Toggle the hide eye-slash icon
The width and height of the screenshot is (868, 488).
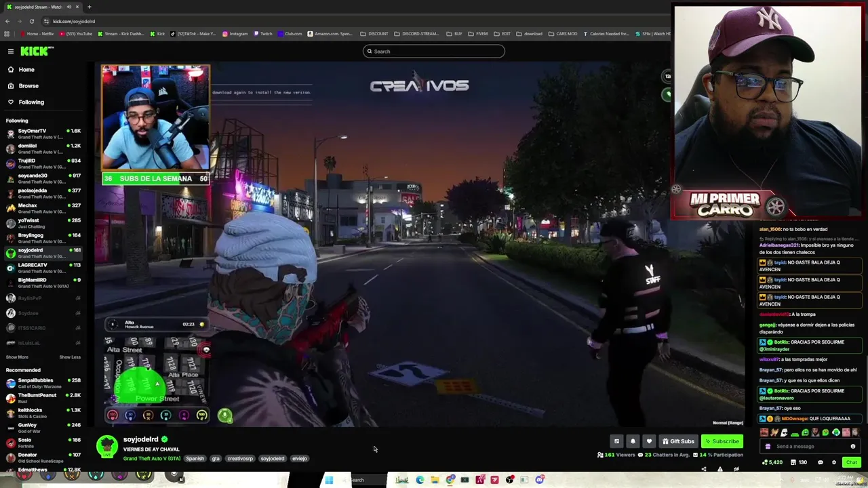[736, 469]
